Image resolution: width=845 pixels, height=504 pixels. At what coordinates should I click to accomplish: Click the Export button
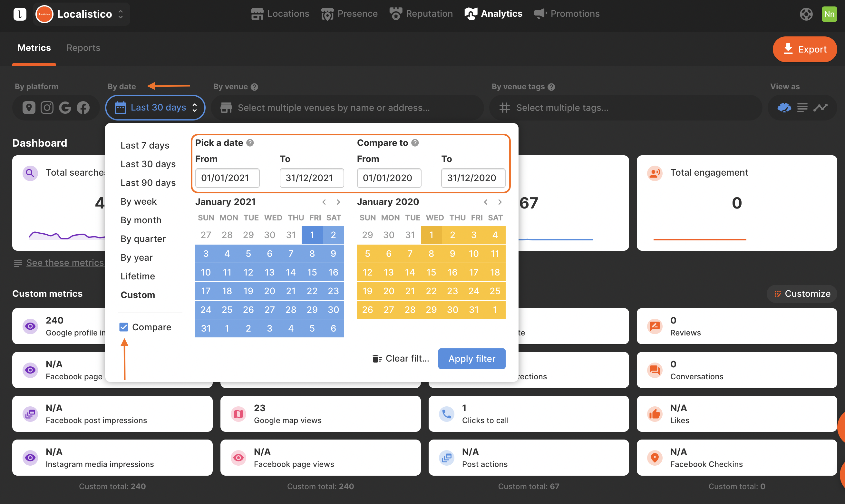point(805,49)
